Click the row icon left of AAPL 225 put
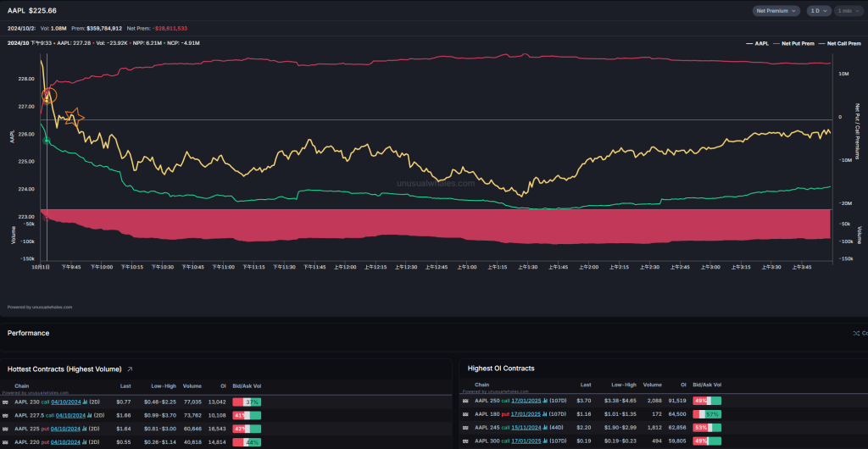Image resolution: width=868 pixels, height=449 pixels. (x=6, y=429)
